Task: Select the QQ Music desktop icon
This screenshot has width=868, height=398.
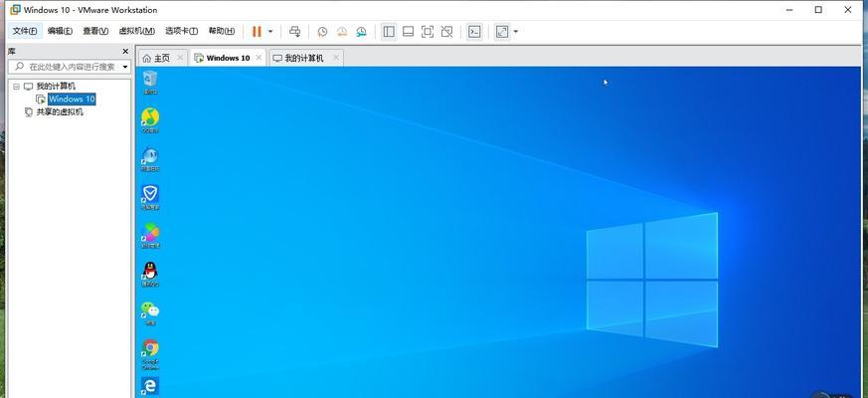Action: tap(150, 120)
